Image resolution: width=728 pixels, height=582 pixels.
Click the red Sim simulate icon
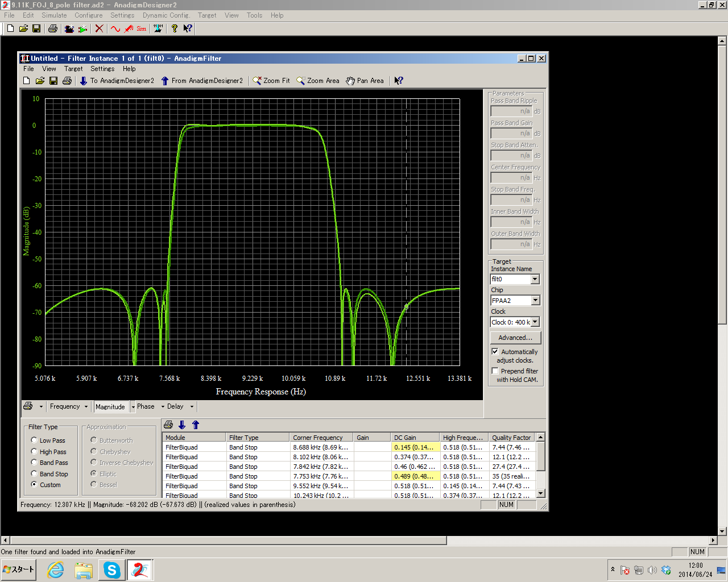click(141, 28)
